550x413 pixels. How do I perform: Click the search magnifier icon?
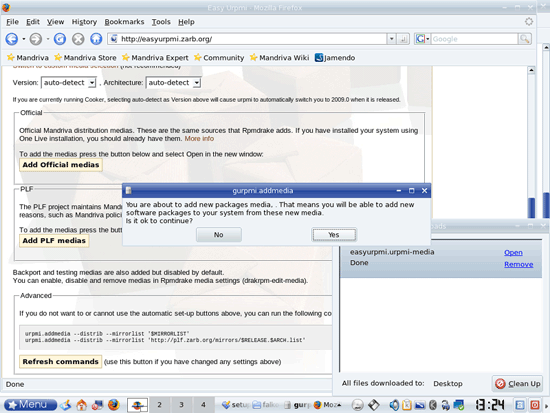525,39
